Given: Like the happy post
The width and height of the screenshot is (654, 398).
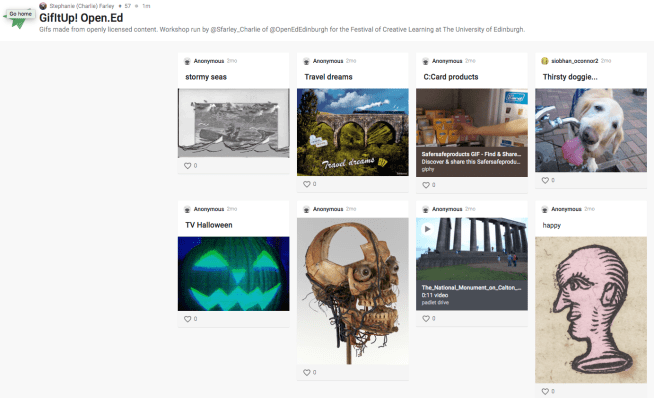Looking at the screenshot, I should click(x=545, y=391).
